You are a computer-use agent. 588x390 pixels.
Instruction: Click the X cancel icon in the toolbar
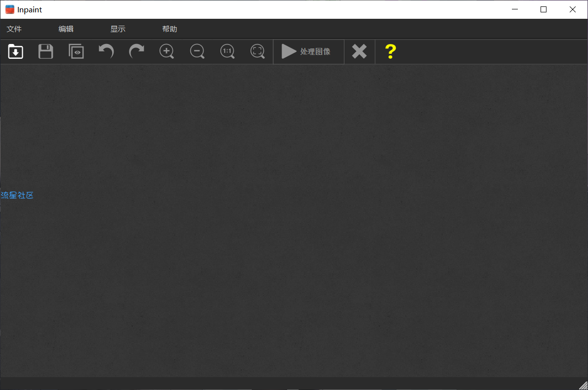(x=359, y=51)
